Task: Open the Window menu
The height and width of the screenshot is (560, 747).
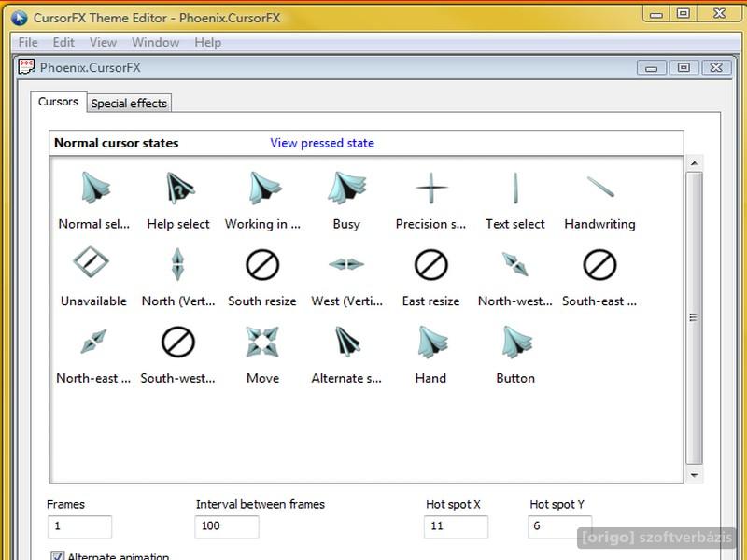Action: (155, 42)
